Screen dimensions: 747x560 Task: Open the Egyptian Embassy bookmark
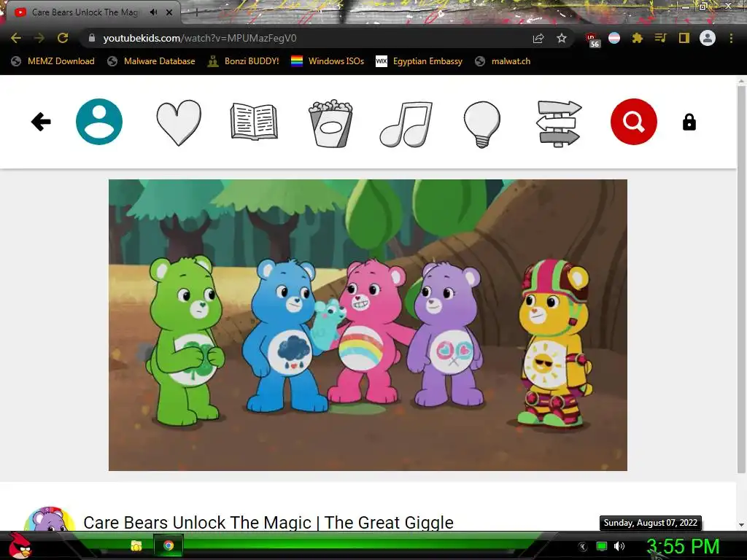pos(419,61)
